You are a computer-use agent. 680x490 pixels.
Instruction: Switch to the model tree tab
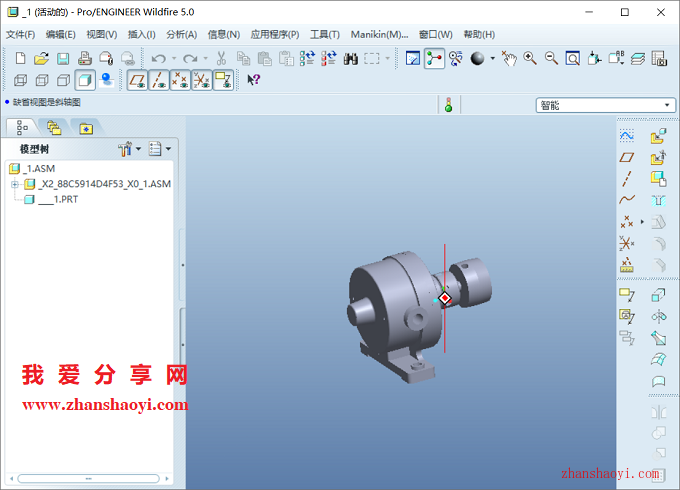(22, 128)
